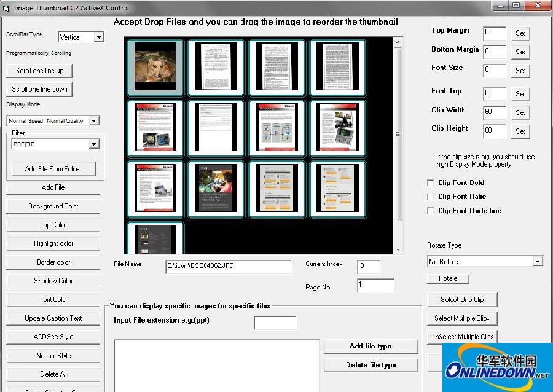Viewport: 553px width, 392px height.
Task: Click the Add file type button
Action: click(370, 346)
